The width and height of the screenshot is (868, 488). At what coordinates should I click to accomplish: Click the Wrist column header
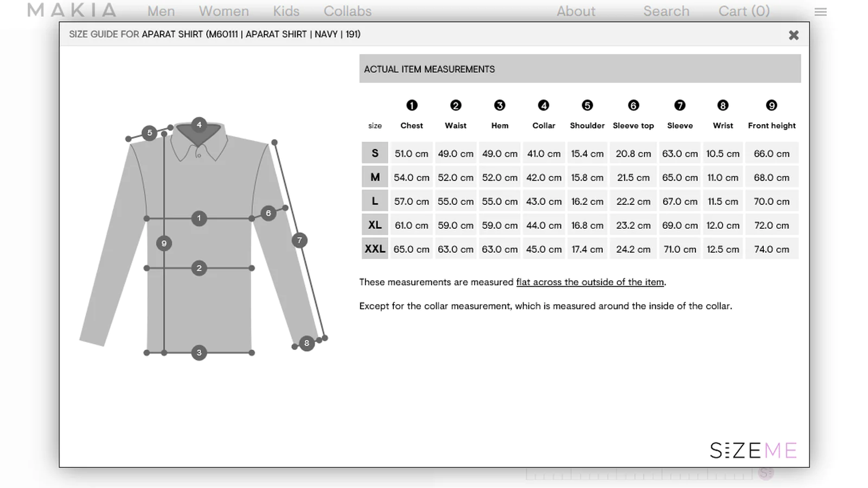723,125
